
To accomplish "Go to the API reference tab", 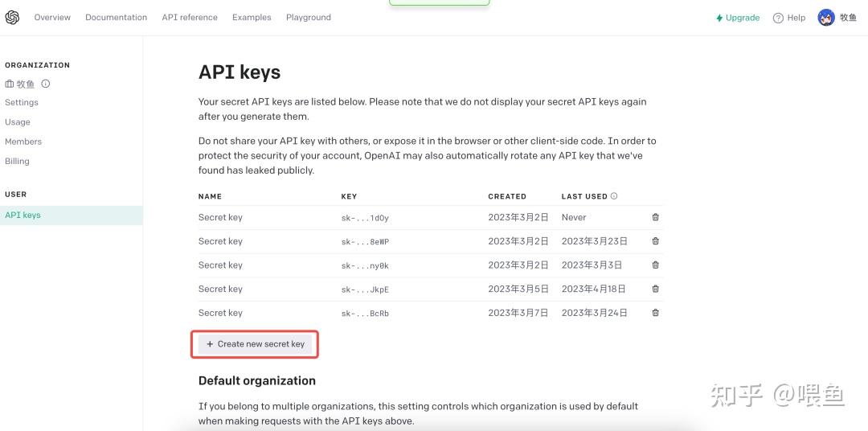I will pyautogui.click(x=190, y=18).
